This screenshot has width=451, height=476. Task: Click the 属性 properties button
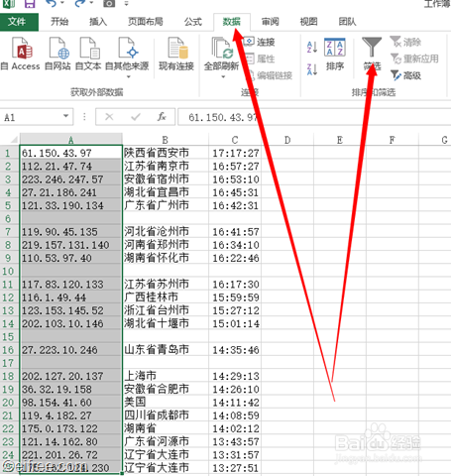(260, 59)
